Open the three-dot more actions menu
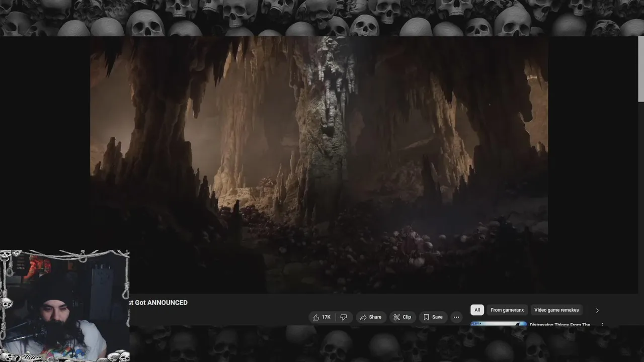This screenshot has height=362, width=644. (x=456, y=317)
